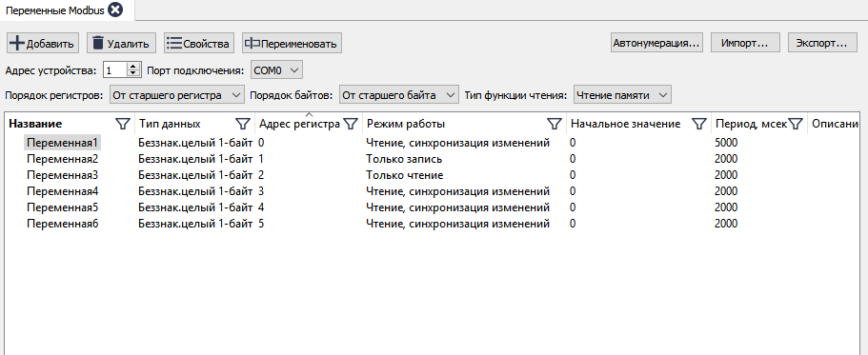Click Только запись mode of Переменная2
868x355 pixels.
(404, 159)
